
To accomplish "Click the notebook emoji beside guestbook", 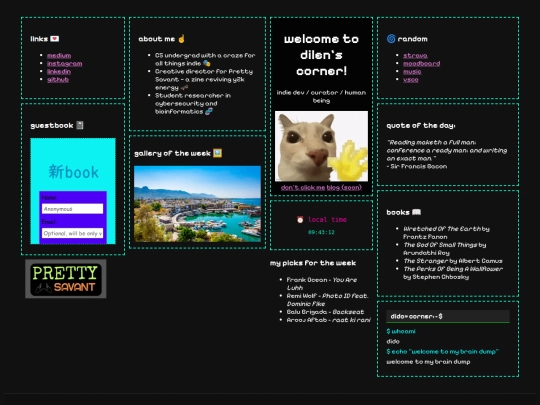I will (x=80, y=125).
